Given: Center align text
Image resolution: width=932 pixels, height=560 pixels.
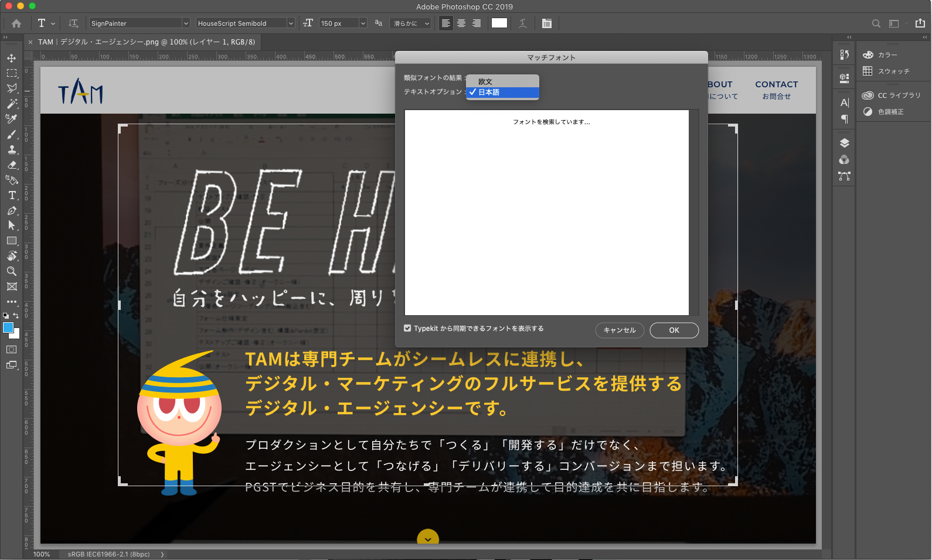Looking at the screenshot, I should [461, 23].
